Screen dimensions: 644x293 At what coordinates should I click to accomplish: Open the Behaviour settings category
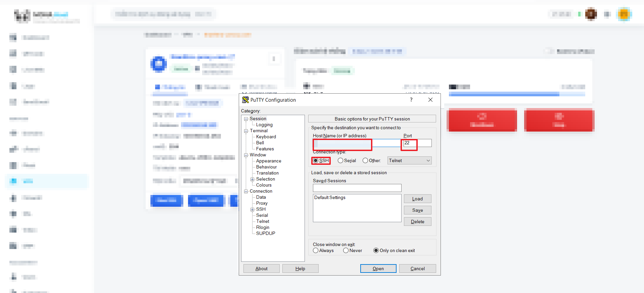pyautogui.click(x=266, y=167)
